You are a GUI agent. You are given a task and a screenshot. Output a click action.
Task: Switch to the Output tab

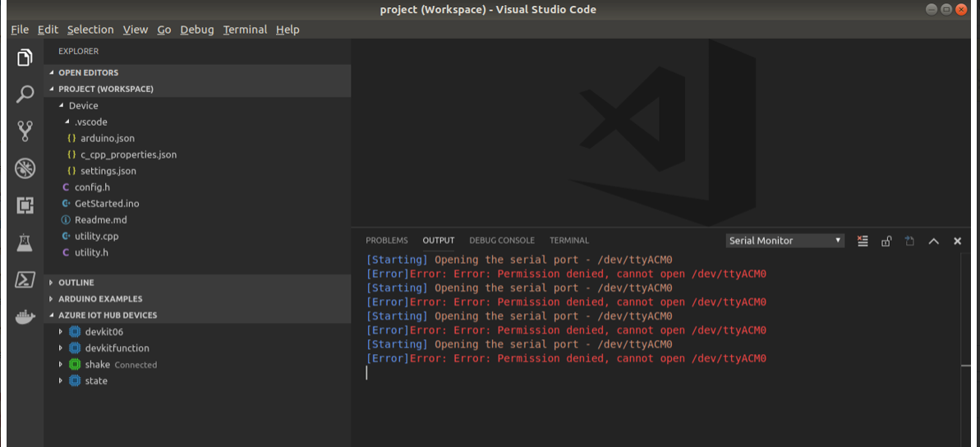coord(439,241)
